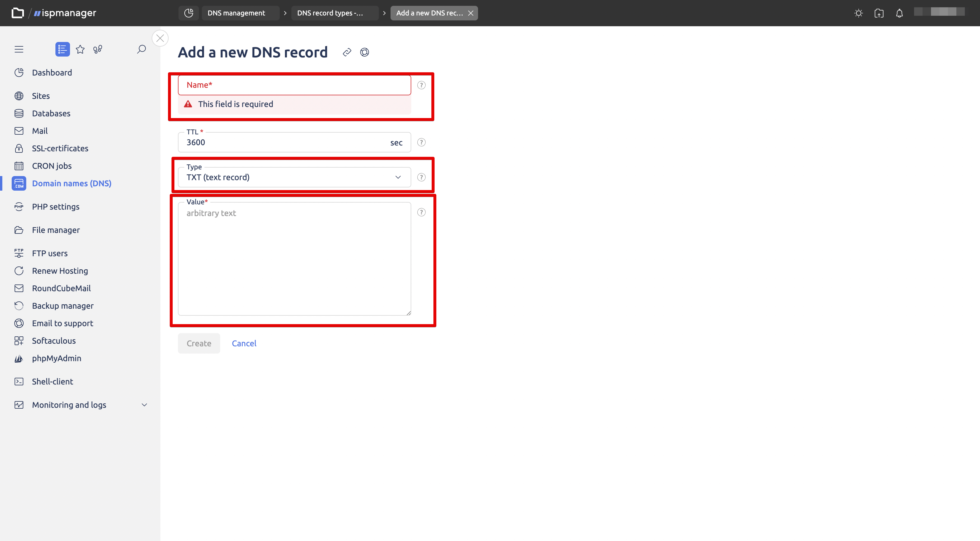Click Renew Hosting
Viewport: 980px width, 541px height.
(x=60, y=271)
